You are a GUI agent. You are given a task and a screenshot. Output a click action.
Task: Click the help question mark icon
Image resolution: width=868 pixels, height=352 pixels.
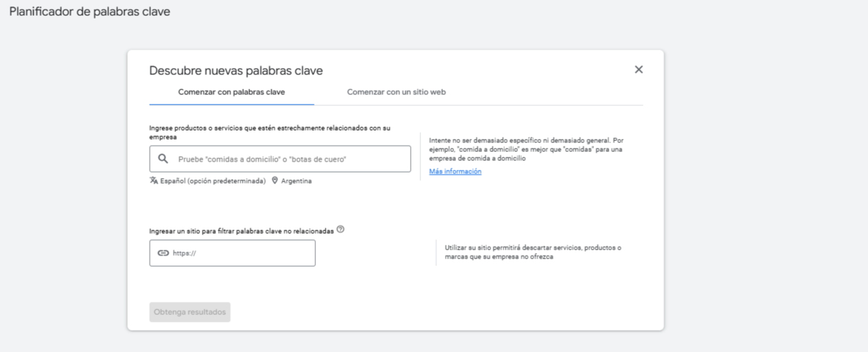pyautogui.click(x=341, y=230)
